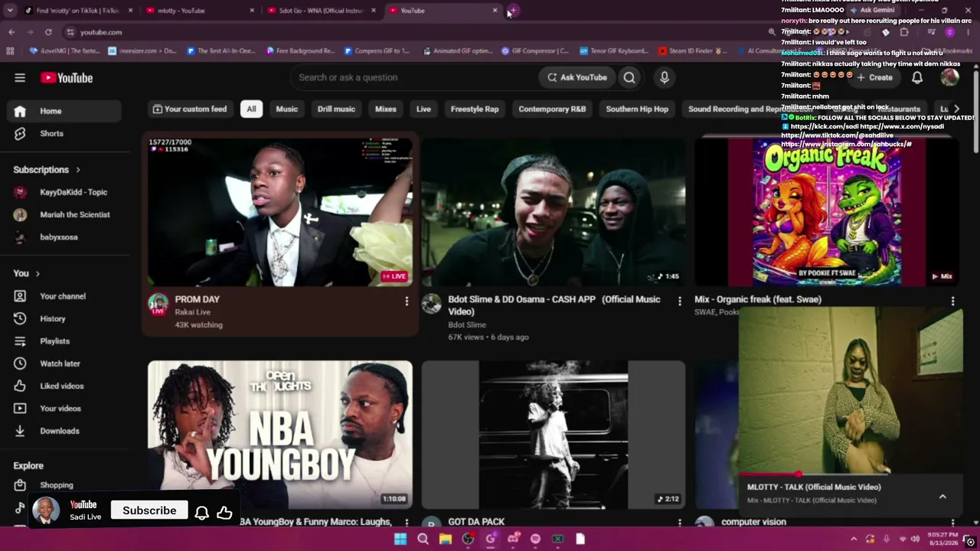Open watch History in the sidebar
Viewport: 980px width, 551px height.
[x=65, y=318]
